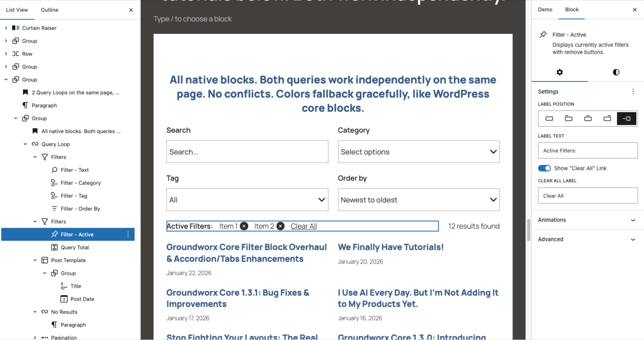Remove the Item 1 active filter chip
The image size is (644, 340).
[x=244, y=226]
